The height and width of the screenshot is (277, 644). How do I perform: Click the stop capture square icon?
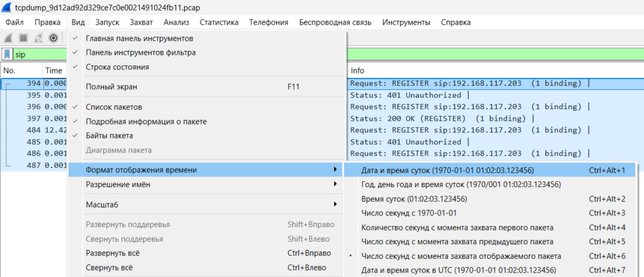(23, 38)
